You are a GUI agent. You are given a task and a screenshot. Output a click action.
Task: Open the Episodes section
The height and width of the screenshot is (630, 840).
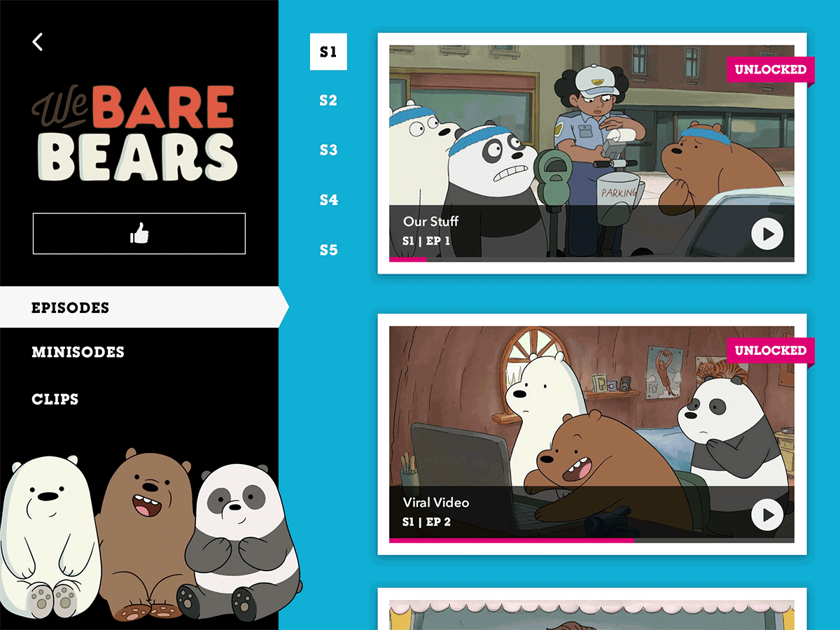(143, 307)
